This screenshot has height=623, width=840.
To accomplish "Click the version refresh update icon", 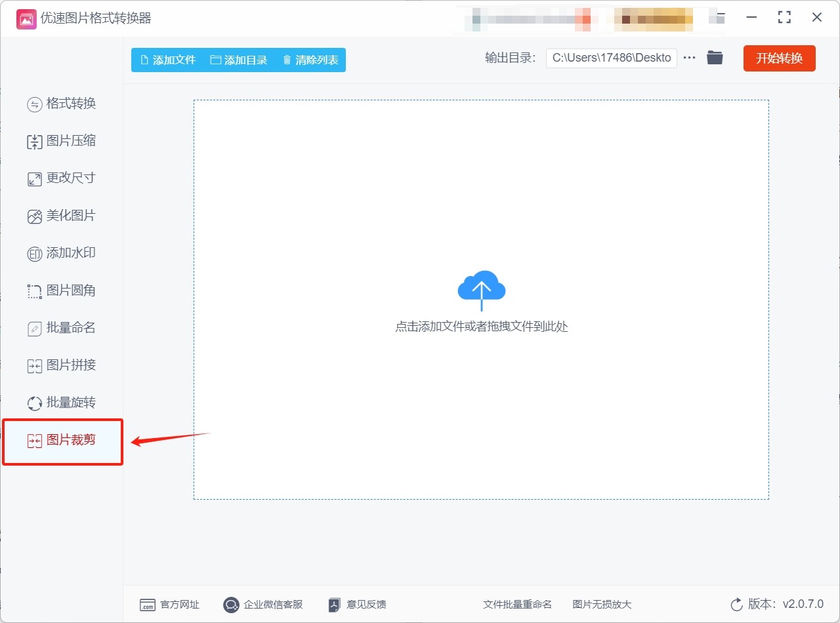I will pos(736,605).
